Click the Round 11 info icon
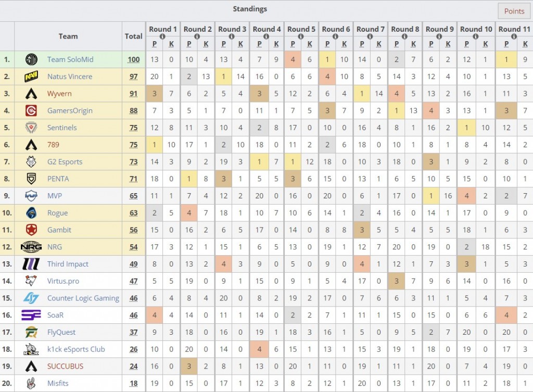 [514, 36]
